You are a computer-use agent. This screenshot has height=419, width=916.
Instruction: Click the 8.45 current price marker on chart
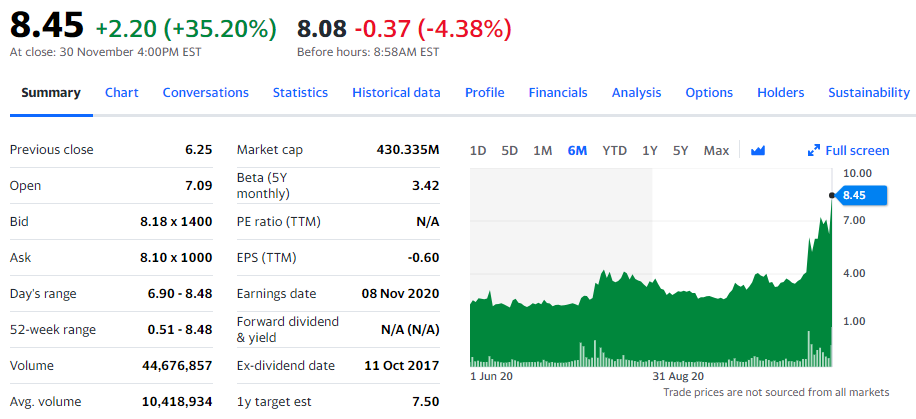point(854,195)
